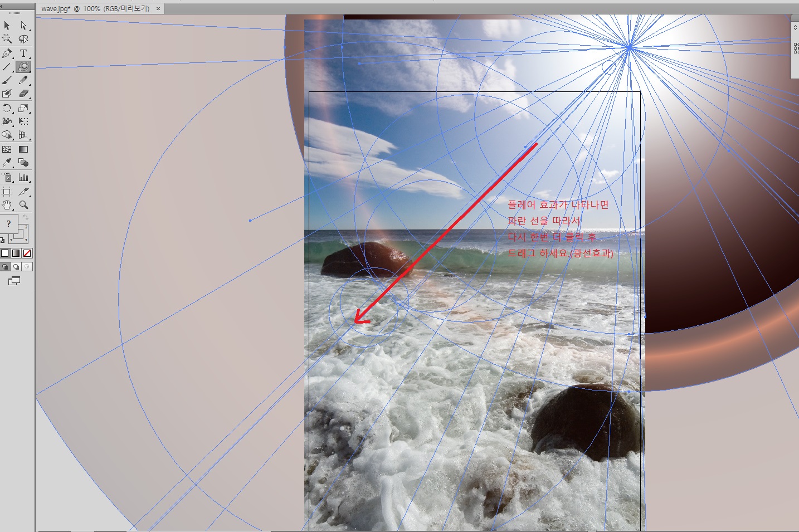Apply solid Color mode swatch
The image size is (799, 532).
pos(5,253)
